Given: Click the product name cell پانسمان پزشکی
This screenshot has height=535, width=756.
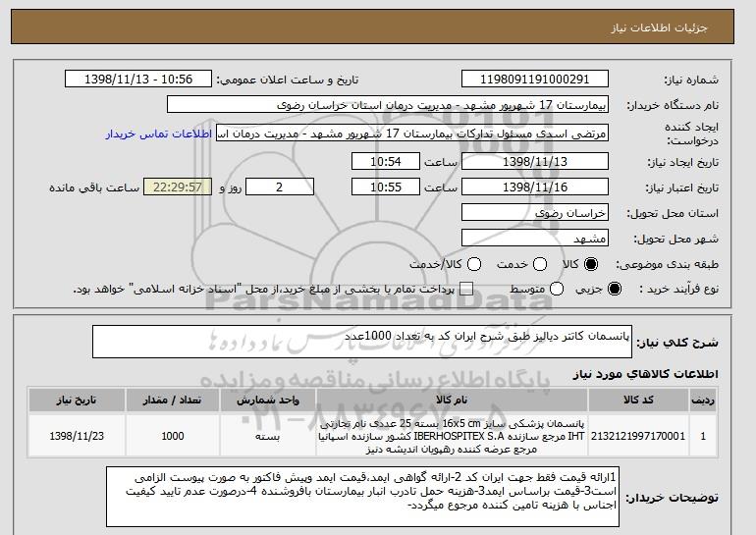Looking at the screenshot, I should tap(452, 436).
